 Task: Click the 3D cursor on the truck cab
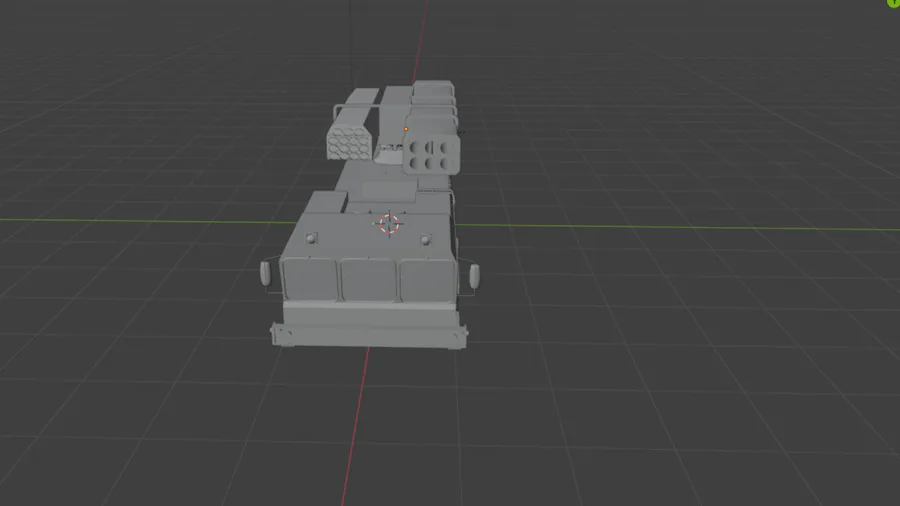(389, 224)
